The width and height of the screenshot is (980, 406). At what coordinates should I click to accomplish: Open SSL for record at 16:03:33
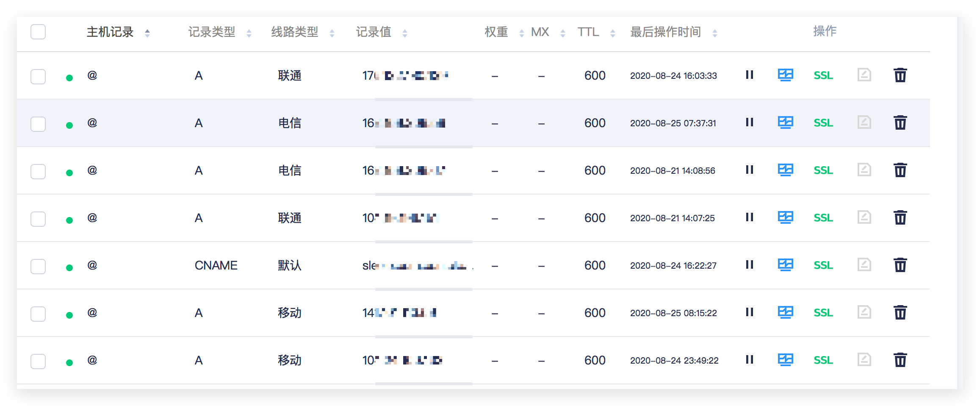tap(823, 75)
